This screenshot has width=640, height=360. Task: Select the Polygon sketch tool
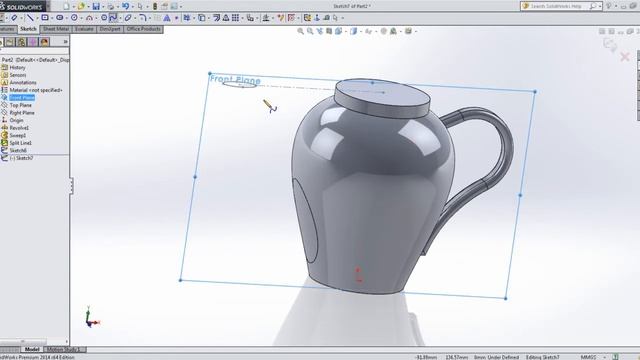point(104,18)
